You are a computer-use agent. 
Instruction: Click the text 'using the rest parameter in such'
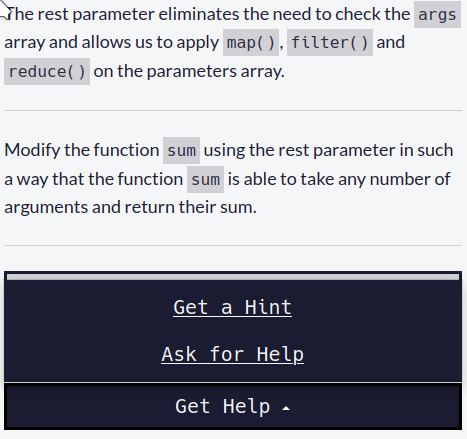328,150
